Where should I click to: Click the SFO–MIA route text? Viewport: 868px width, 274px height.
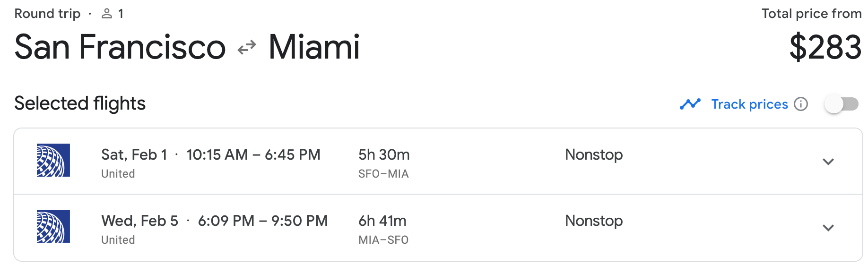point(383,174)
